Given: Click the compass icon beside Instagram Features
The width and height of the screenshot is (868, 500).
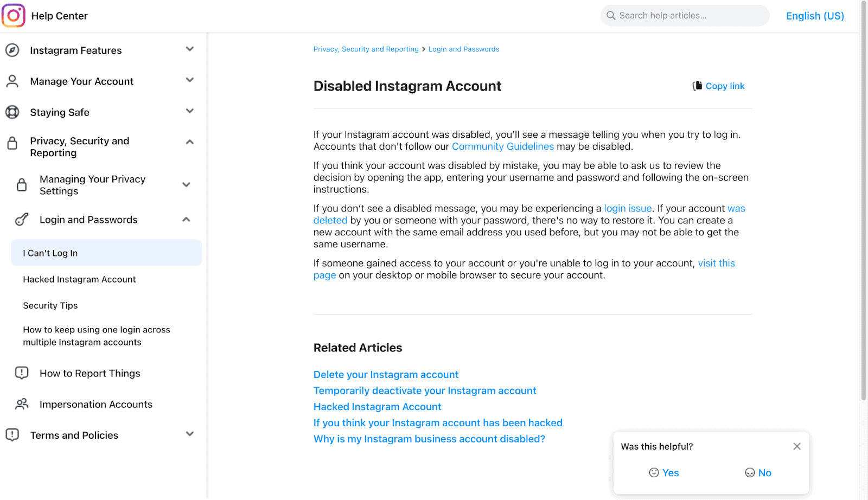Looking at the screenshot, I should (12, 50).
